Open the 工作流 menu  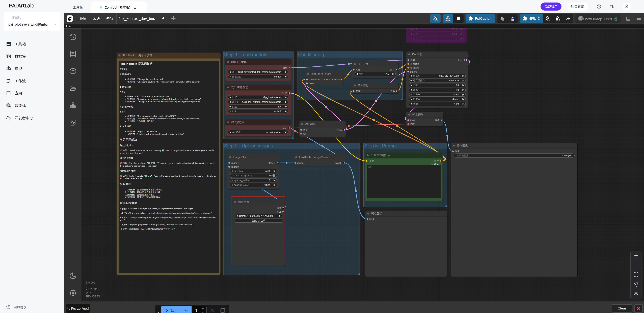coord(81,19)
